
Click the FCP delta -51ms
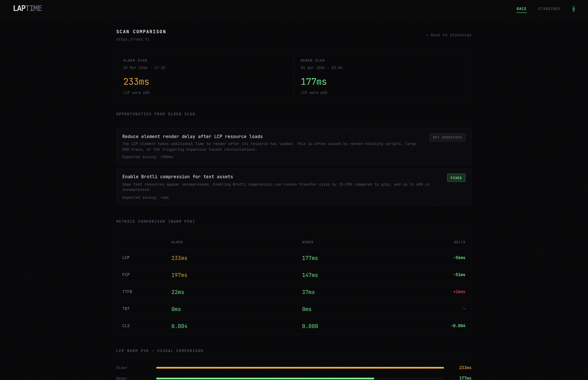459,275
